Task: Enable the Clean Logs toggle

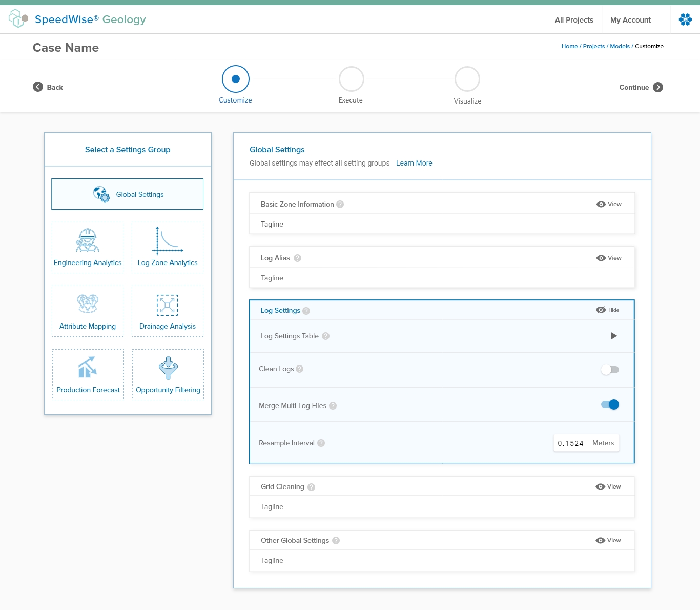Action: click(610, 370)
